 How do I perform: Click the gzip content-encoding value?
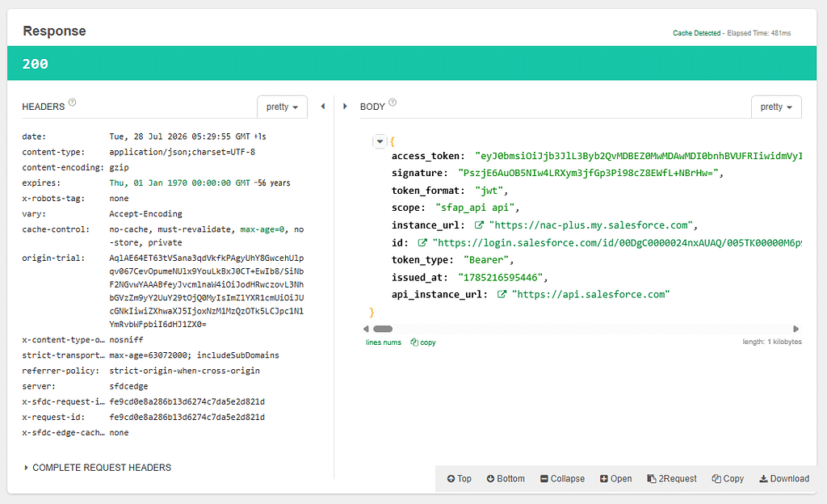tap(119, 168)
